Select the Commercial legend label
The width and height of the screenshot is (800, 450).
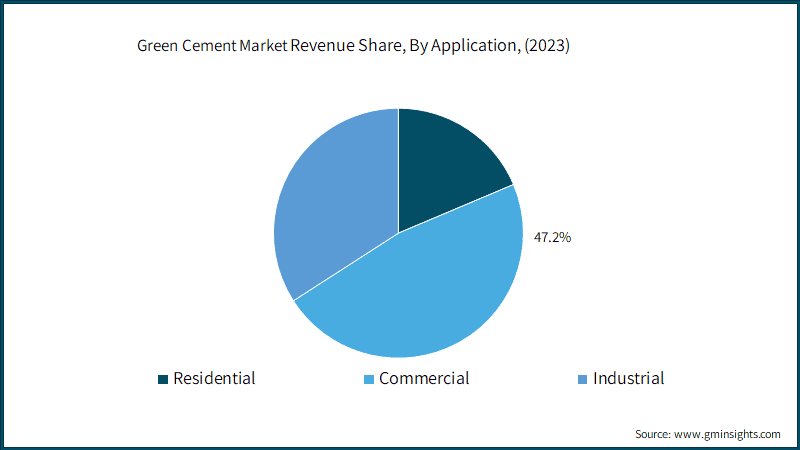point(424,379)
